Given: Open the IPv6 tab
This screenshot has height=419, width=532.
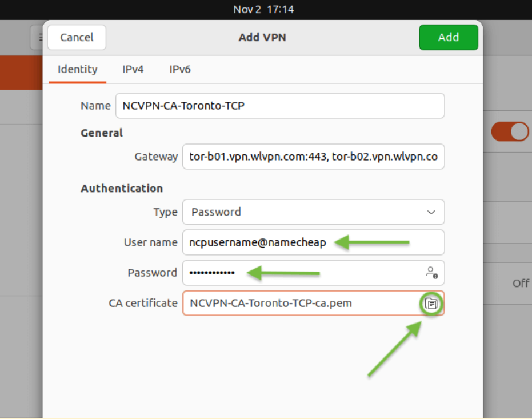Looking at the screenshot, I should point(180,69).
